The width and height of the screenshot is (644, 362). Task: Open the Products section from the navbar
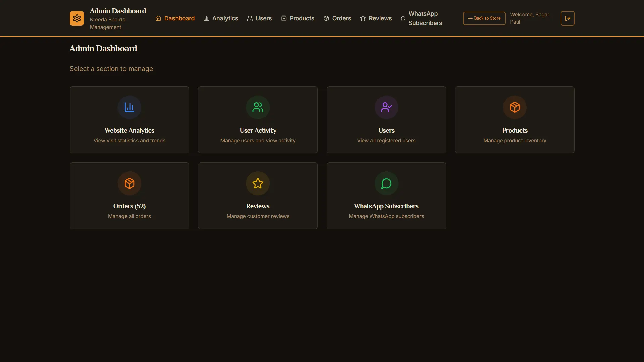pyautogui.click(x=302, y=18)
